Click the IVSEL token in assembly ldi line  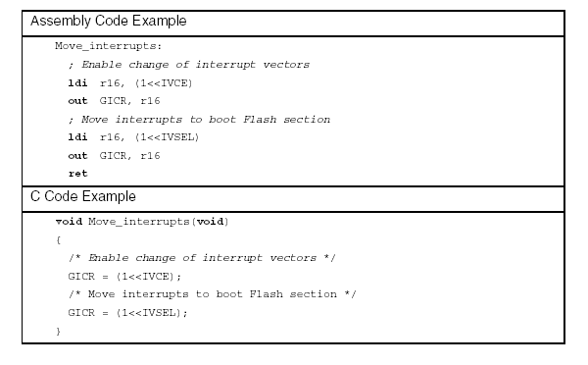click(178, 137)
